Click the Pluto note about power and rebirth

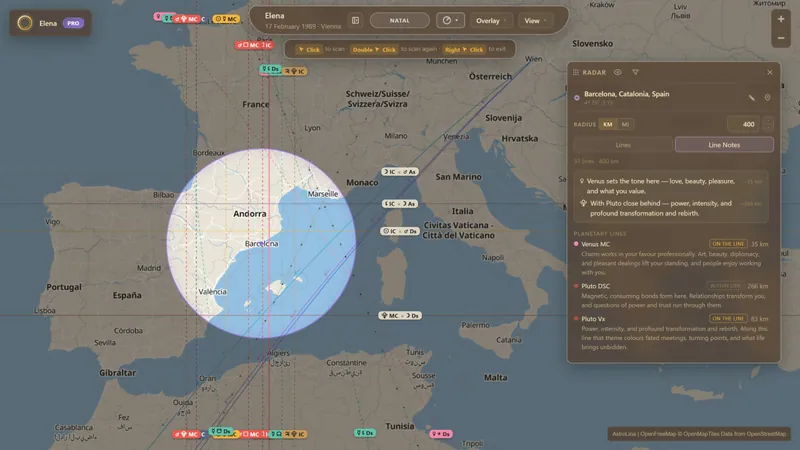[x=661, y=208]
